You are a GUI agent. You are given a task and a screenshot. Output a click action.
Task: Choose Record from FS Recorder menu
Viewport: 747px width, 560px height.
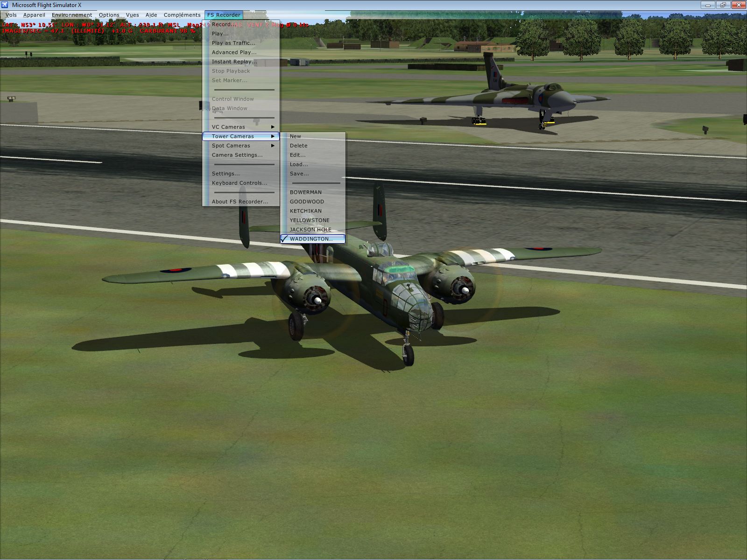coord(222,24)
